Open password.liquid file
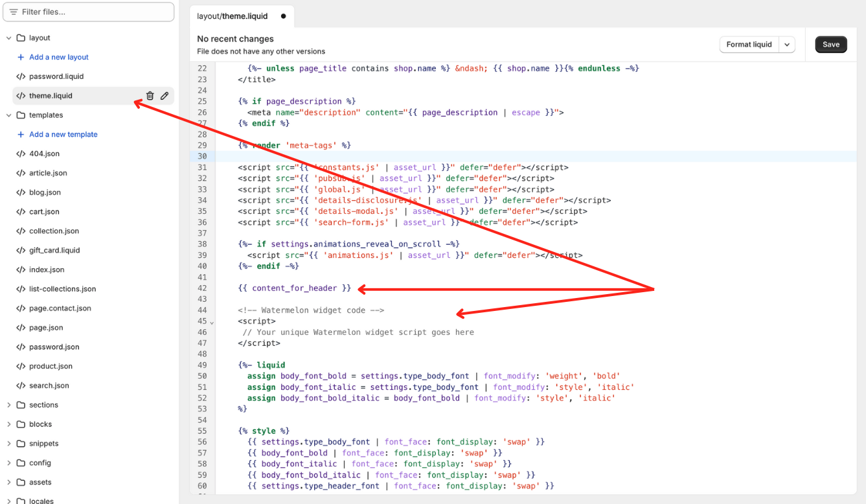 [x=56, y=76]
